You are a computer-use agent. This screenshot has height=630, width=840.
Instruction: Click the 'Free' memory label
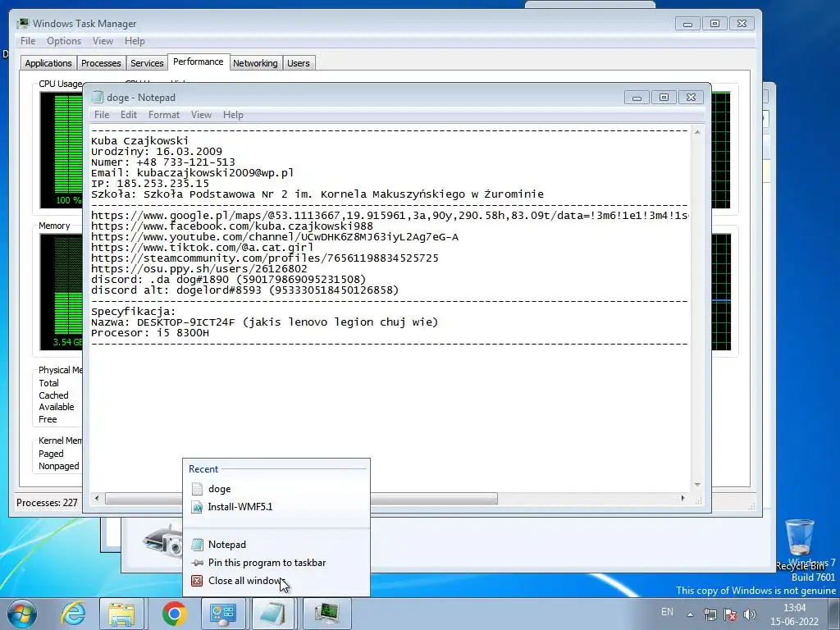[48, 419]
